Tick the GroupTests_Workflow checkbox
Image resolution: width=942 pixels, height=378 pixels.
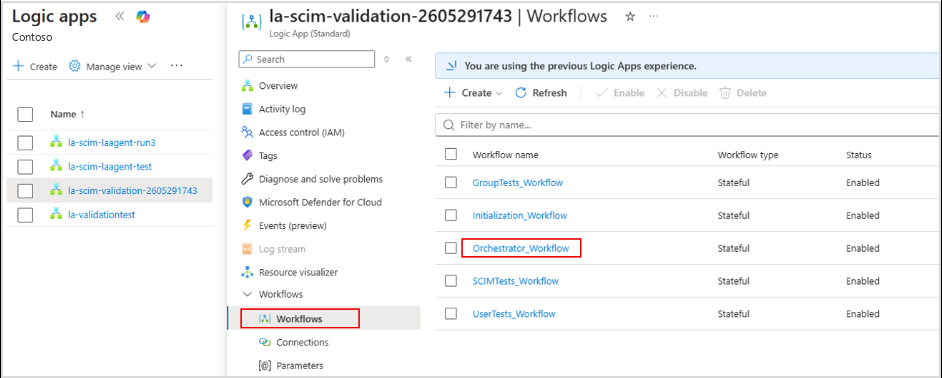[451, 182]
